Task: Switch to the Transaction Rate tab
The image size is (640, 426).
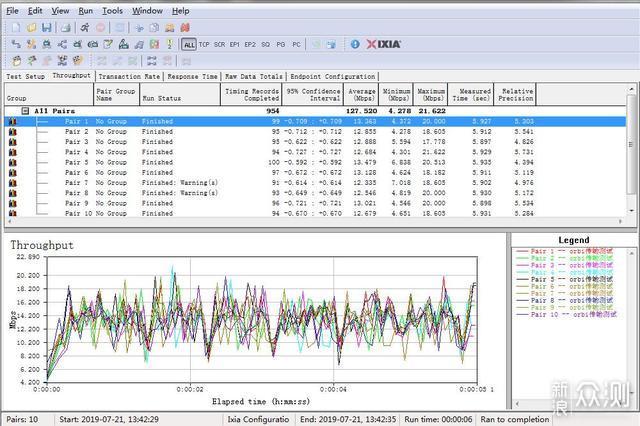Action: [129, 76]
